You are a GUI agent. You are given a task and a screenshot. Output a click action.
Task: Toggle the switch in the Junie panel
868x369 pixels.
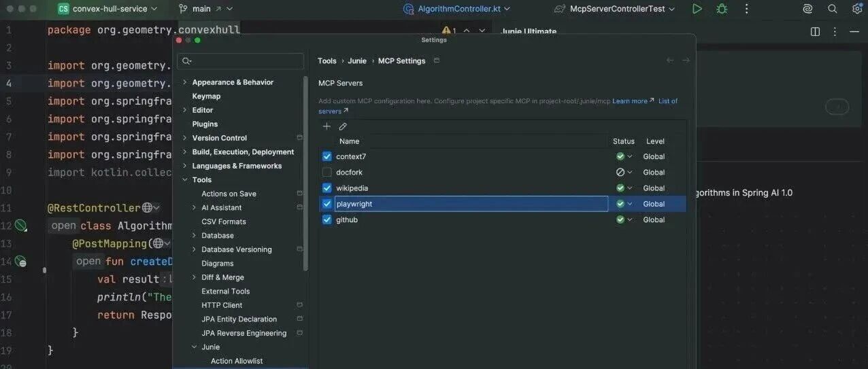[837, 107]
